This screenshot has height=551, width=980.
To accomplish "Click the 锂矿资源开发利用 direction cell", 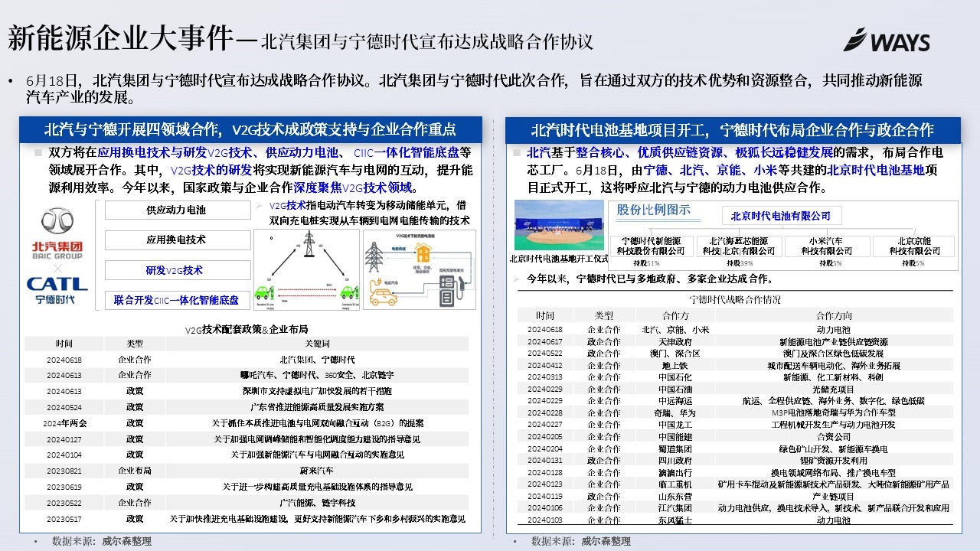I will (834, 461).
